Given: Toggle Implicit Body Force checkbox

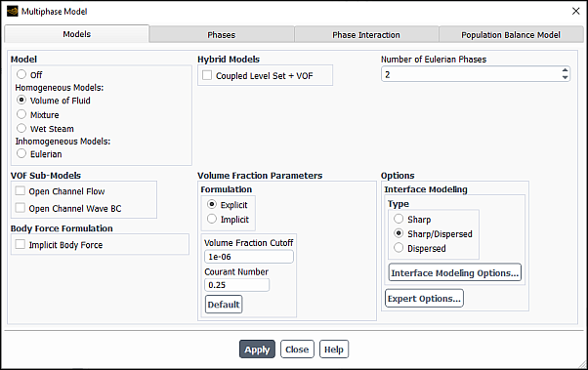Looking at the screenshot, I should pyautogui.click(x=21, y=244).
